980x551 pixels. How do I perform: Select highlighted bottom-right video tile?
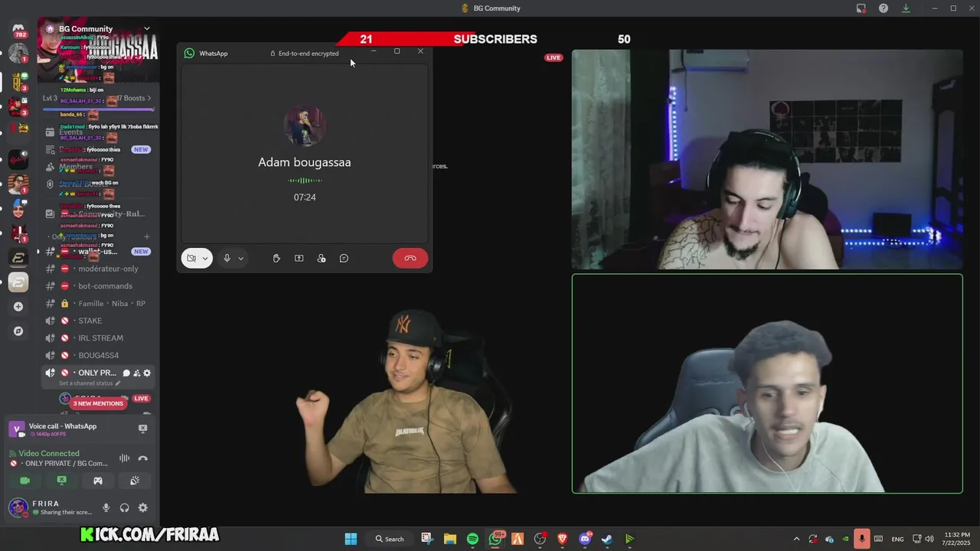(x=767, y=383)
